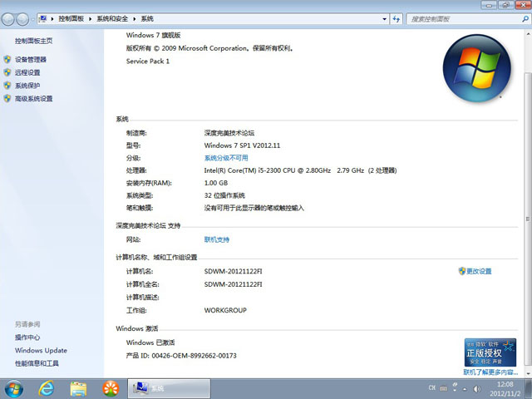Click 系统分级不可用 rating link
The height and width of the screenshot is (399, 532).
tap(226, 158)
